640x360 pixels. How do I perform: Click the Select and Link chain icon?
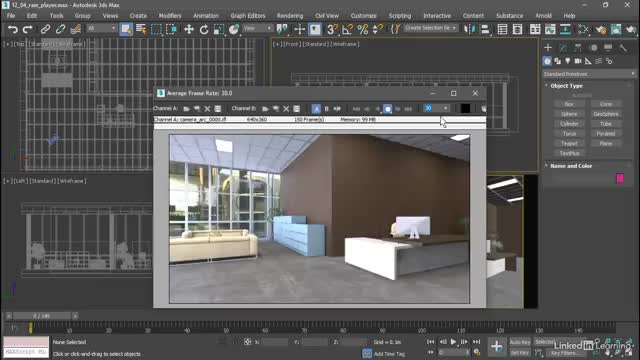pos(45,29)
